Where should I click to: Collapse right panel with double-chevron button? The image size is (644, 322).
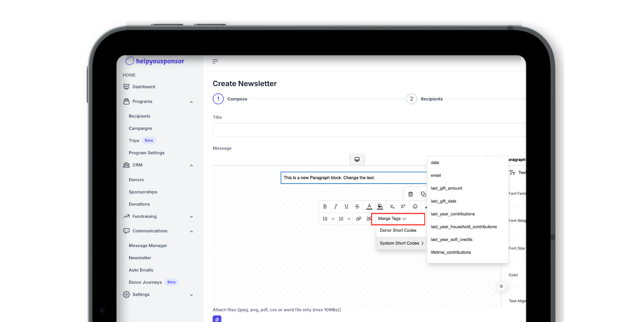(501, 286)
